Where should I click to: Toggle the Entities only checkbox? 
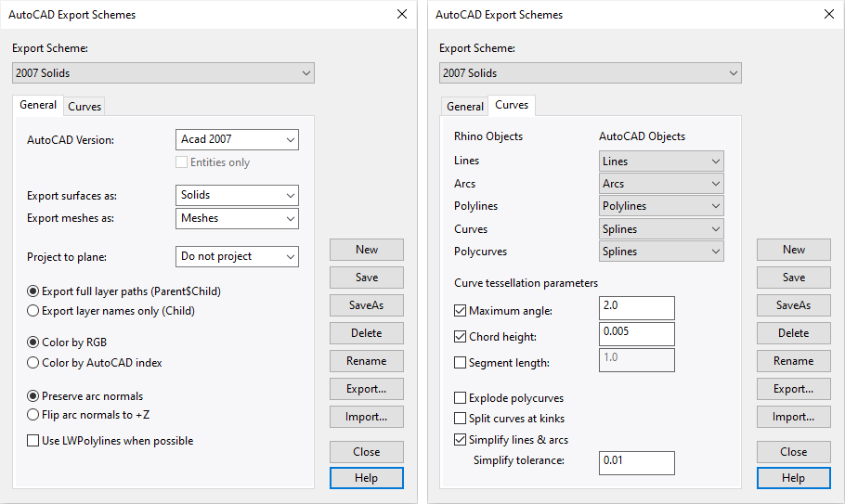[182, 162]
